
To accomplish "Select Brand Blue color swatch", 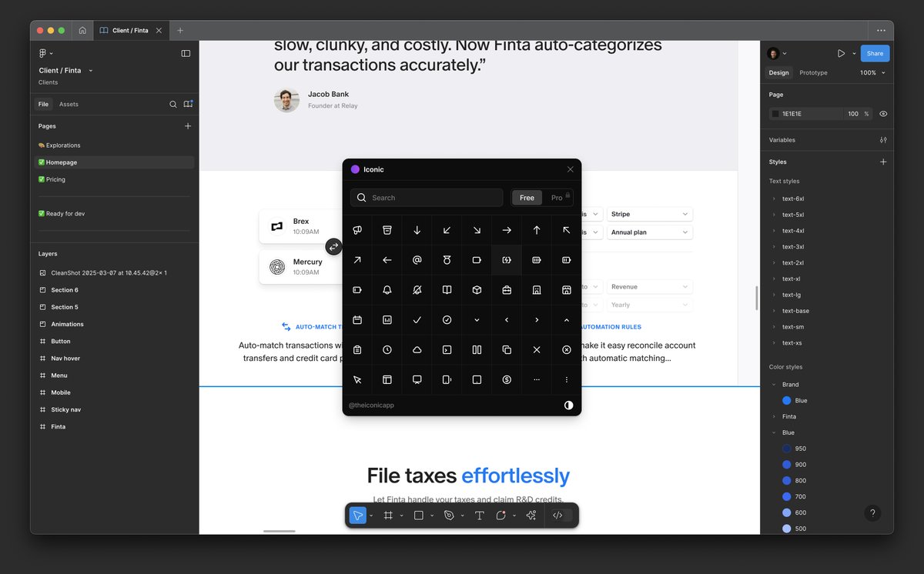I will click(787, 400).
